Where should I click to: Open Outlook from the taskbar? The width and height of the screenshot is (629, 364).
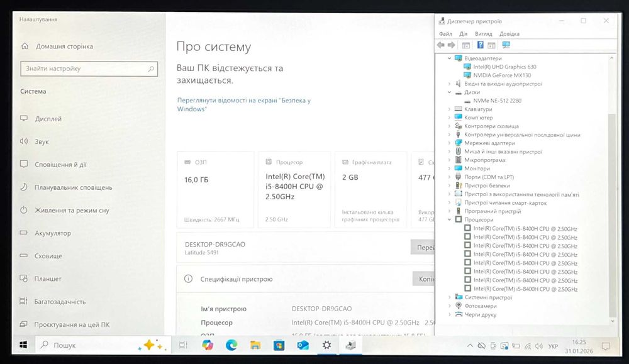(303, 345)
